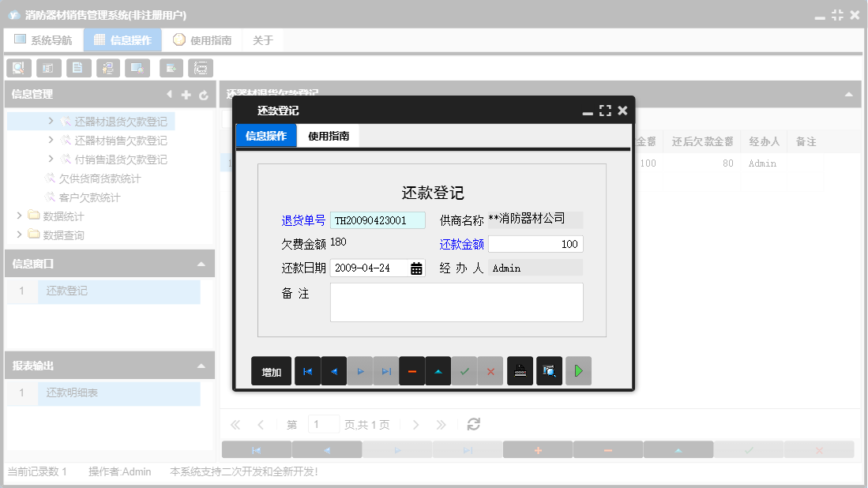This screenshot has height=488, width=868.
Task: Click the previous record arrow in dialog
Action: tap(333, 370)
